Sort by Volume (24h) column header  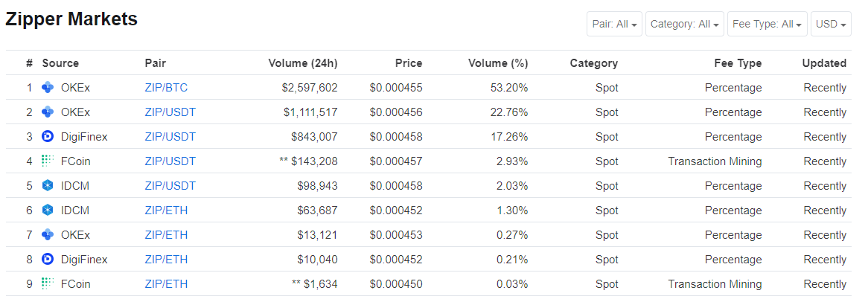pos(303,63)
